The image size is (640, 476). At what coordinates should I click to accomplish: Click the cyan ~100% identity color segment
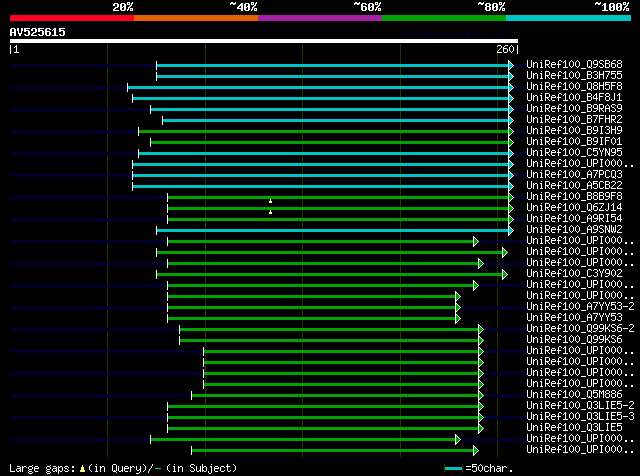[568, 18]
